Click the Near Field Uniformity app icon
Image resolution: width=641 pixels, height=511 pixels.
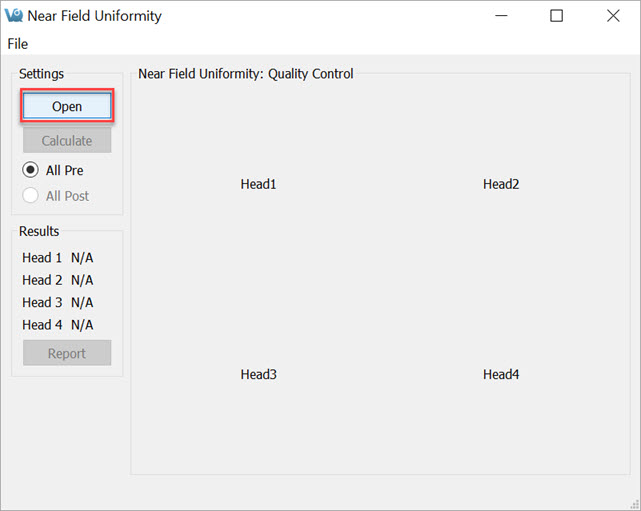[x=14, y=16]
